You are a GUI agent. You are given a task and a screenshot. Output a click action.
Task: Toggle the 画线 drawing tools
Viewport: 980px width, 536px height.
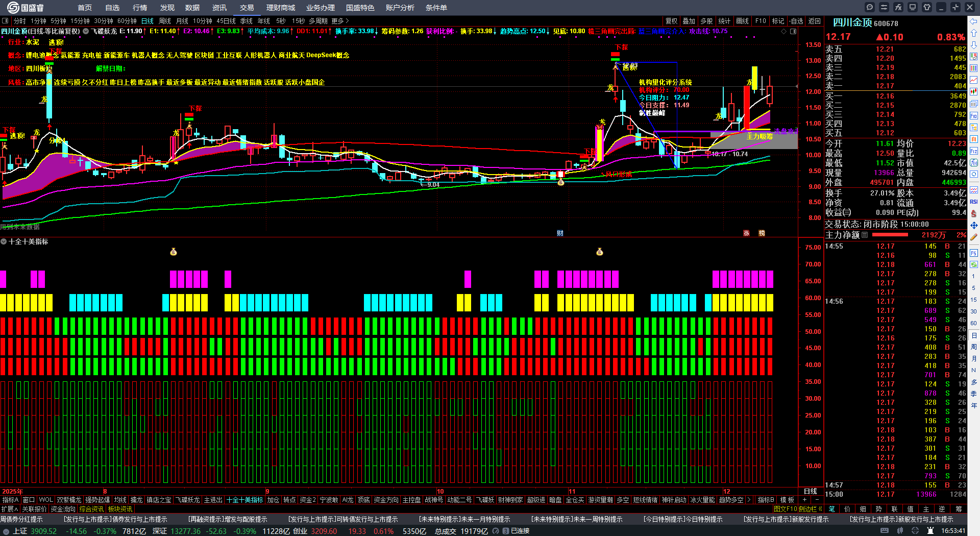click(742, 21)
